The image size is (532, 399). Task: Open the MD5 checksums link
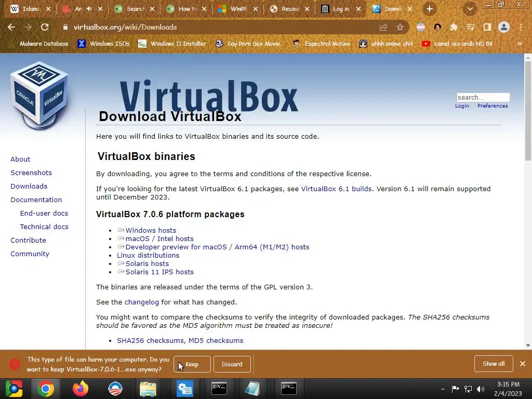click(216, 340)
